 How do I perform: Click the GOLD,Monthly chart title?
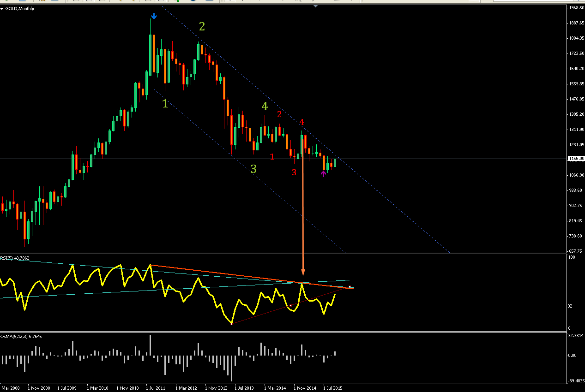coord(19,9)
